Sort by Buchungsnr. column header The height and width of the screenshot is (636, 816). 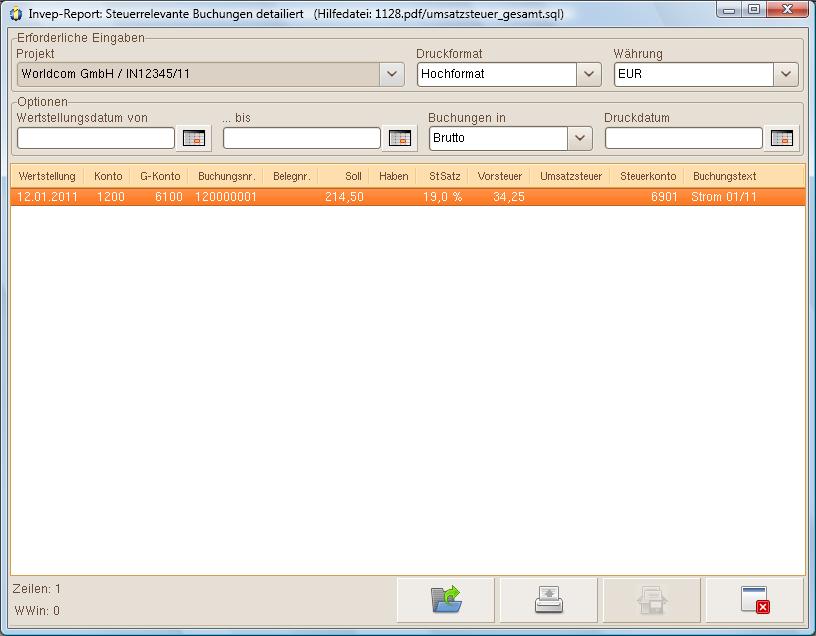pos(226,176)
